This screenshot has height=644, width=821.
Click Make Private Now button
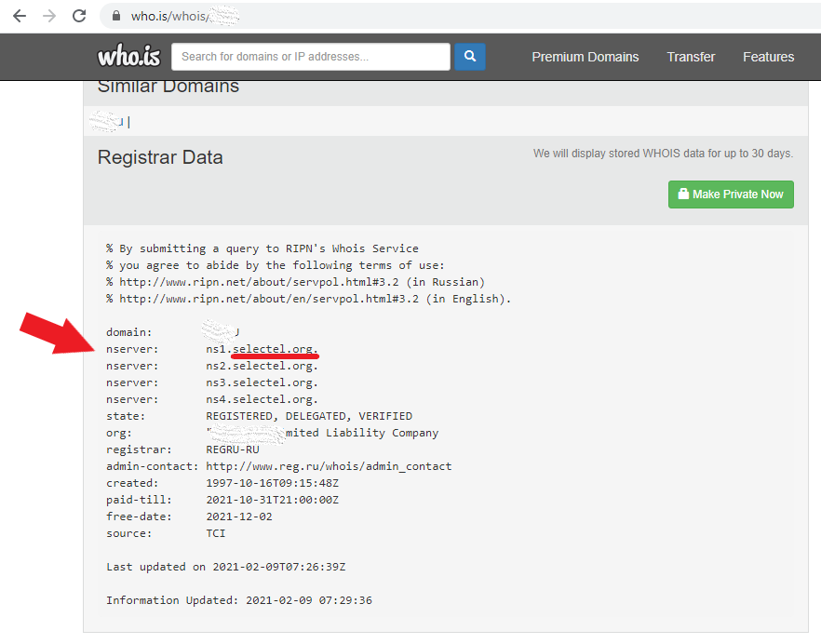tap(731, 195)
